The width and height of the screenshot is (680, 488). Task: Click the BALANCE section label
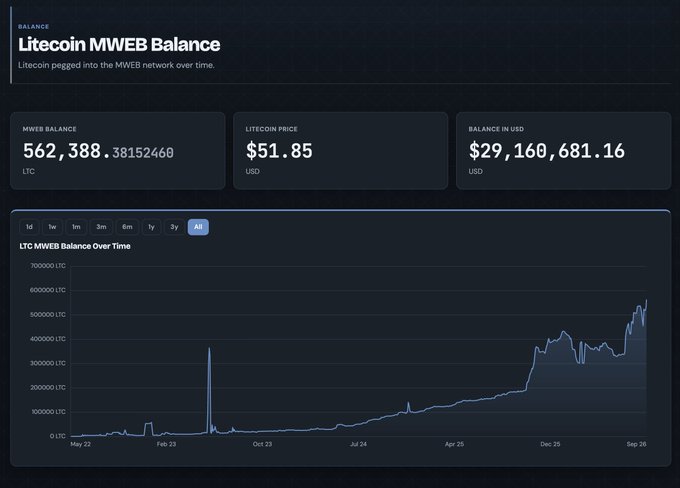pyautogui.click(x=33, y=26)
